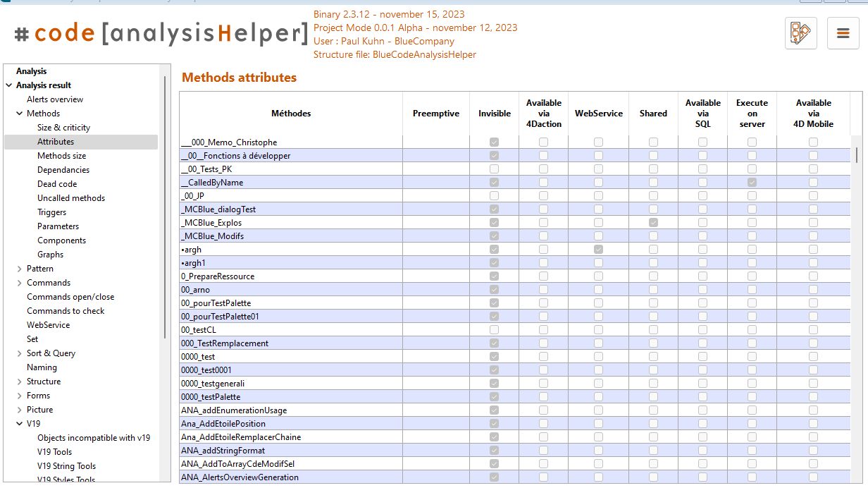Expand the Pattern tree node
This screenshot has width=868, height=488.
[19, 269]
